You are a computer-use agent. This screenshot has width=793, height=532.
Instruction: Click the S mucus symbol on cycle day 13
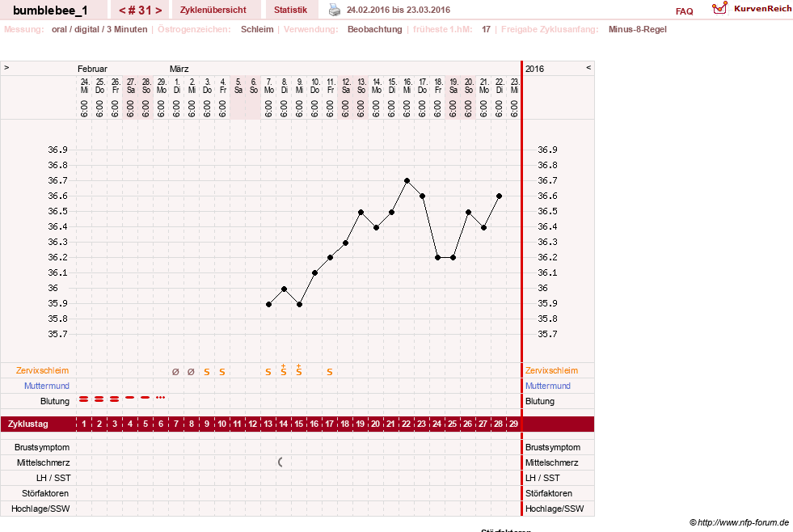[268, 372]
